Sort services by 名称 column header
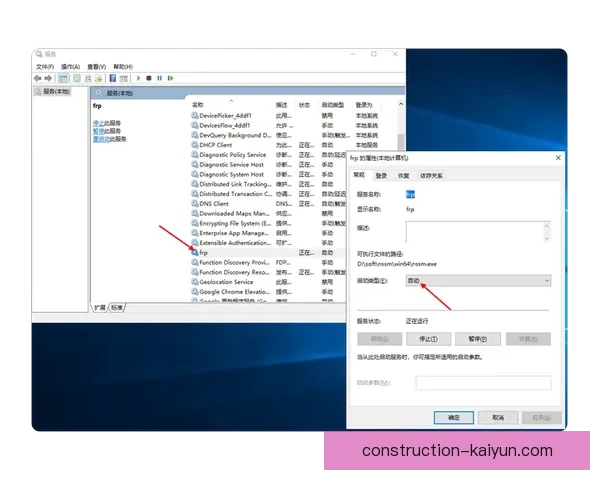This screenshot has height=480, width=600. (198, 104)
